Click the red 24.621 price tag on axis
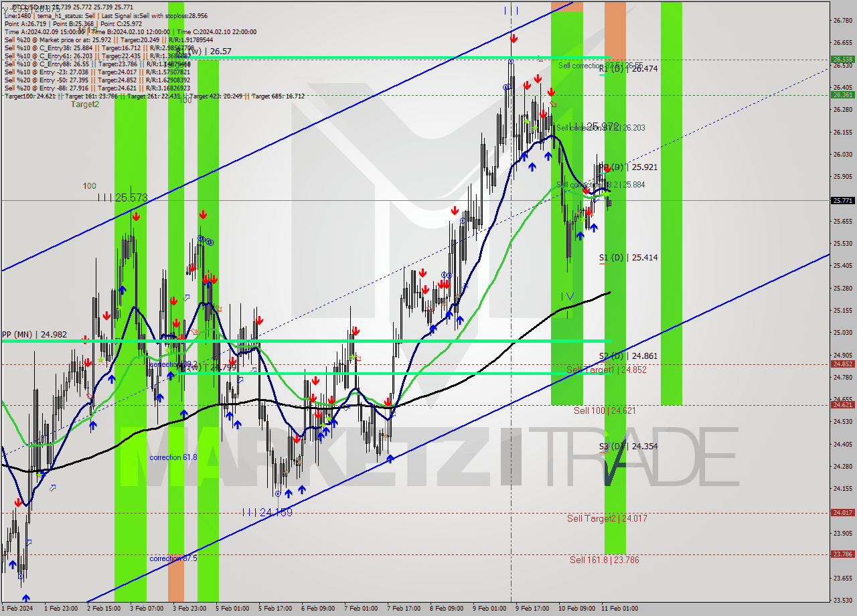The height and width of the screenshot is (616, 857). (842, 404)
